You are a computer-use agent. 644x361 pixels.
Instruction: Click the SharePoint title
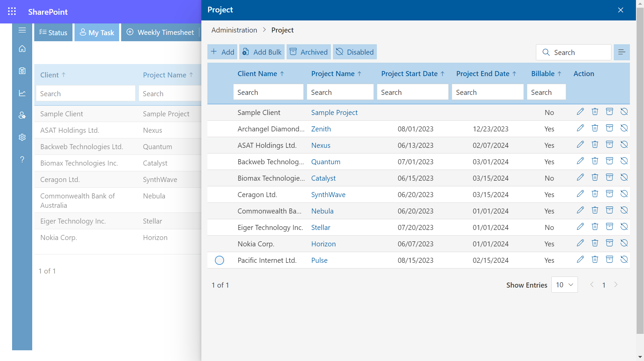click(x=48, y=12)
